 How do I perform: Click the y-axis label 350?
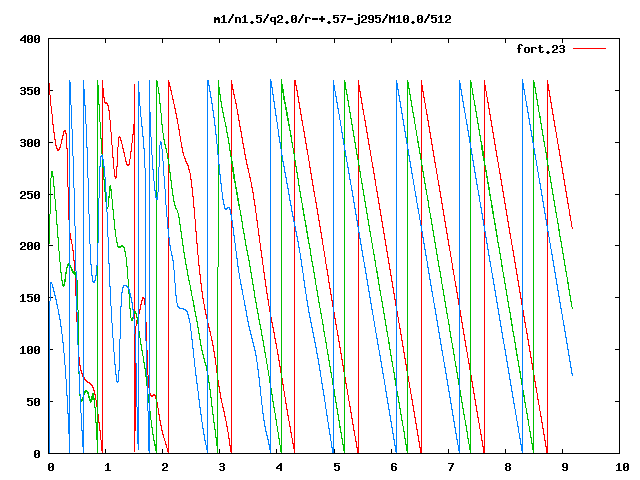coord(30,91)
